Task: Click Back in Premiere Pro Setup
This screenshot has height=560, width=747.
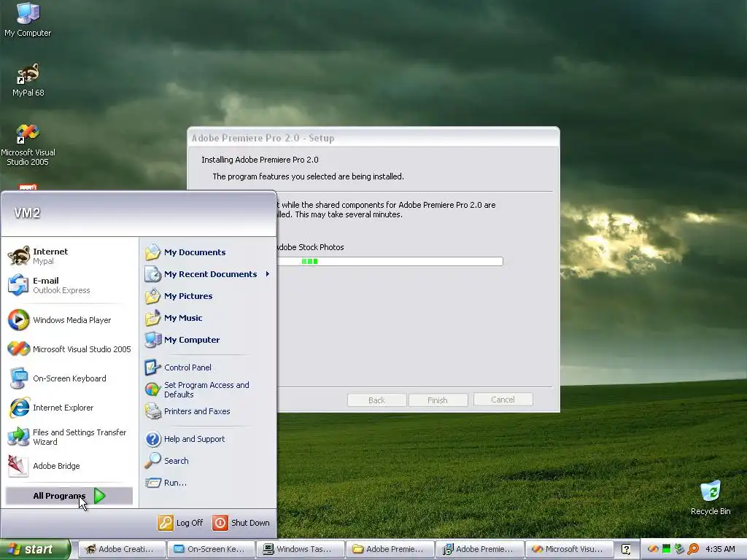Action: tap(377, 400)
